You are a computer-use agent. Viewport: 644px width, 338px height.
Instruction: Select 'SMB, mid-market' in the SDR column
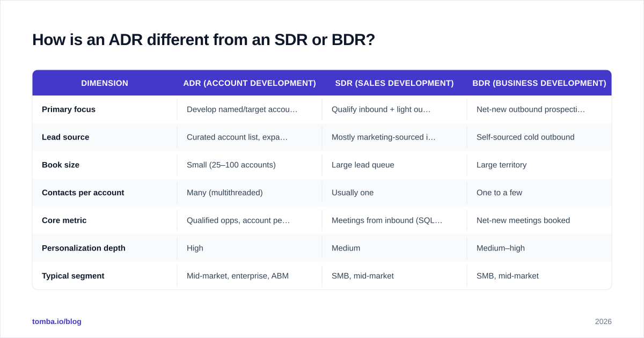[x=394, y=276]
